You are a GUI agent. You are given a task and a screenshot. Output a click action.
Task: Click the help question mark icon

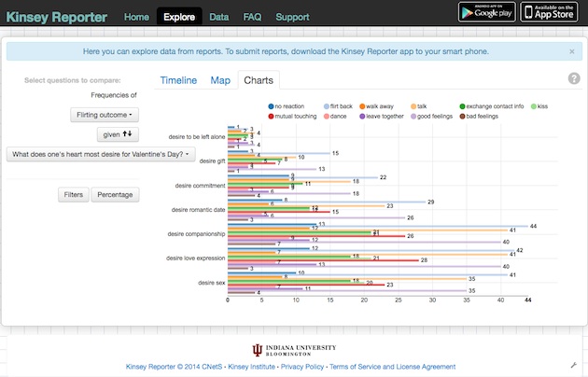(574, 79)
